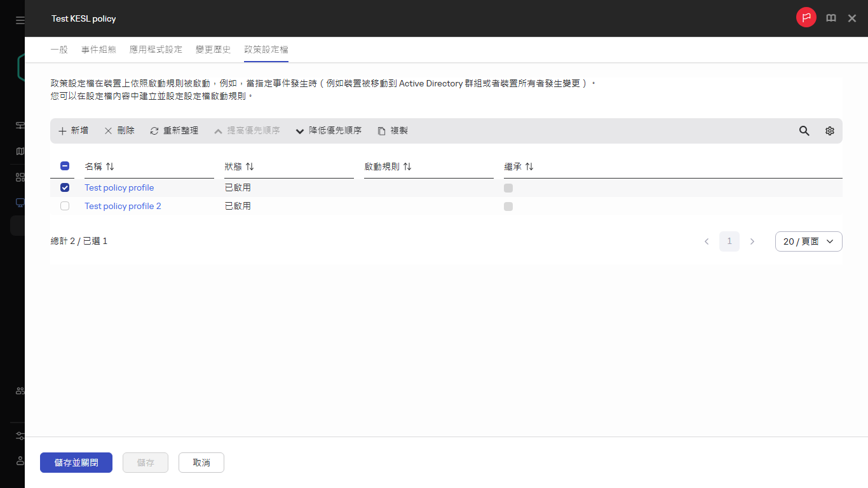Open the toolbar search with the magnifier icon
Viewport: 868px width, 488px height.
804,130
